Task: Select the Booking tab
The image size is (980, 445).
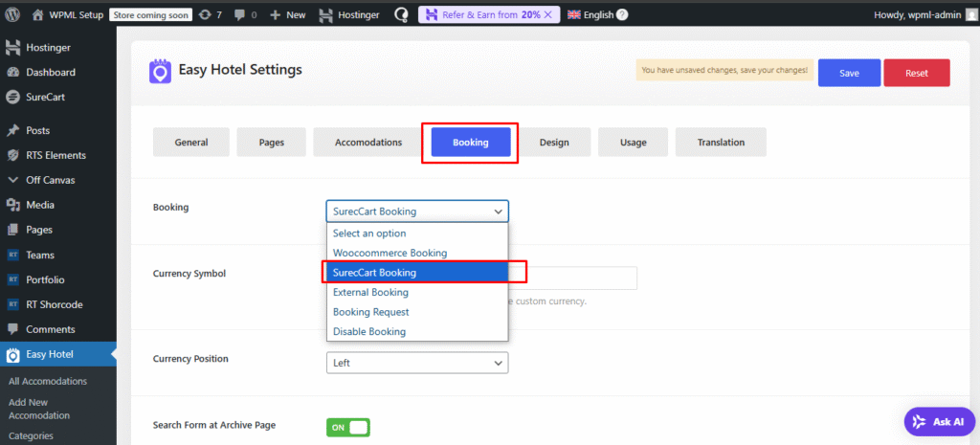Action: tap(471, 142)
